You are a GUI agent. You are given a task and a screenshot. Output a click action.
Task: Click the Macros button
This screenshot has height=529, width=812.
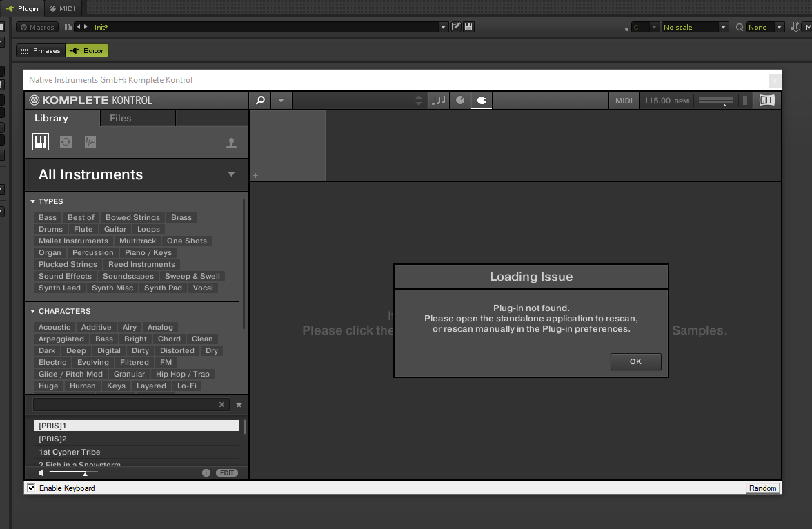point(37,27)
